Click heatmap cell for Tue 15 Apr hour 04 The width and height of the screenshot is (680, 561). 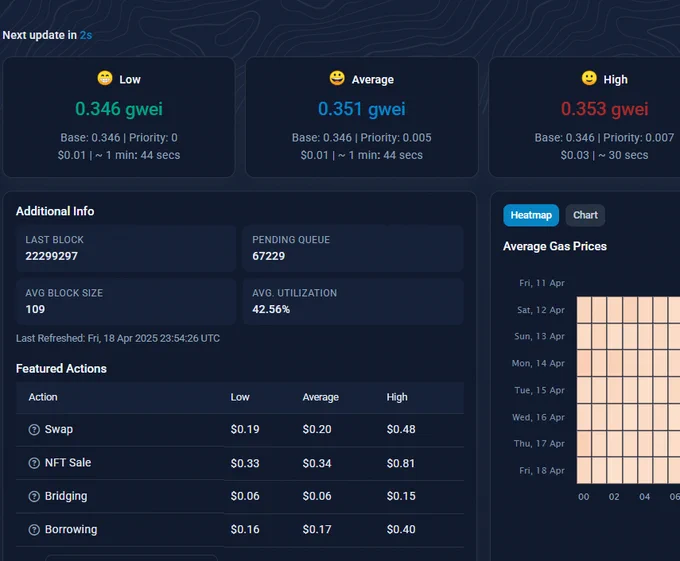click(645, 390)
